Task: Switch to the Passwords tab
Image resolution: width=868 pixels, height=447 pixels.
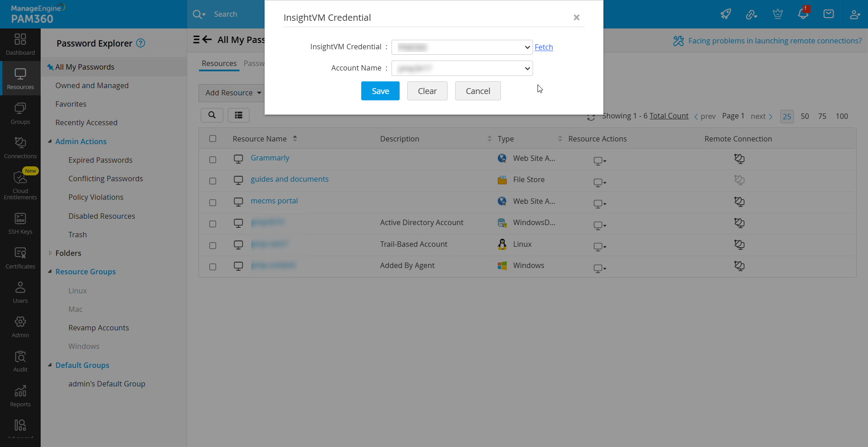Action: point(255,63)
